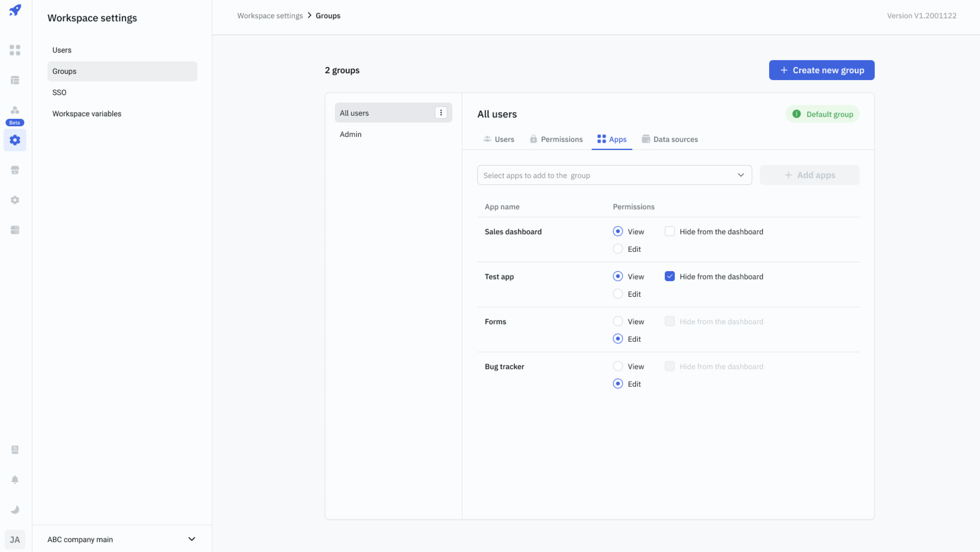Click the notifications bell icon
Image resolution: width=980 pixels, height=552 pixels.
(15, 480)
